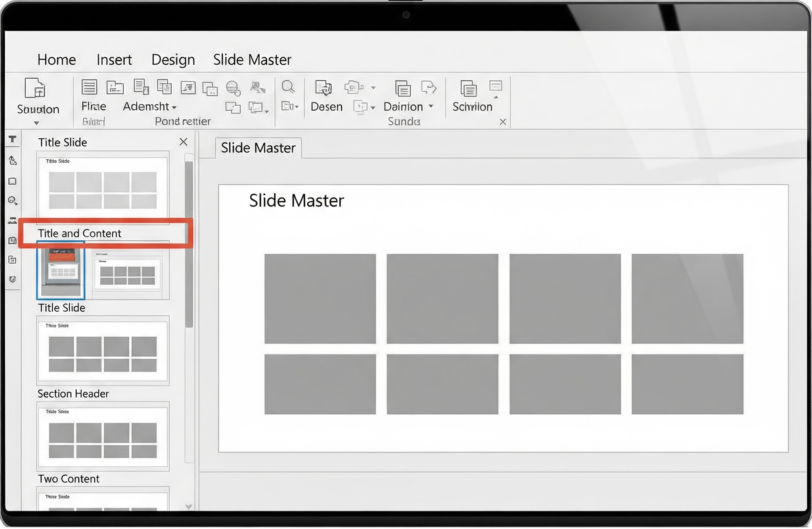Image resolution: width=812 pixels, height=529 pixels.
Task: Open the Dainion dropdown arrow
Action: click(431, 106)
